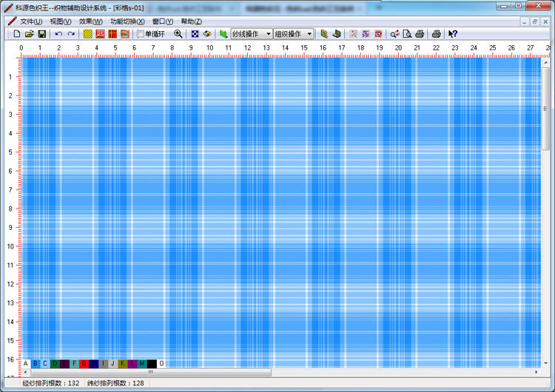Redo the last action
This screenshot has width=555, height=392.
(71, 34)
